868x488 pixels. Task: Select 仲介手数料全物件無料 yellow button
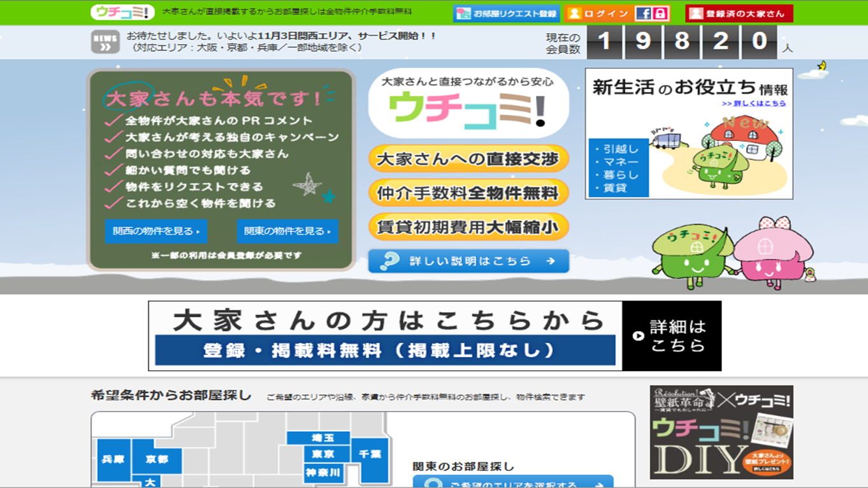468,193
